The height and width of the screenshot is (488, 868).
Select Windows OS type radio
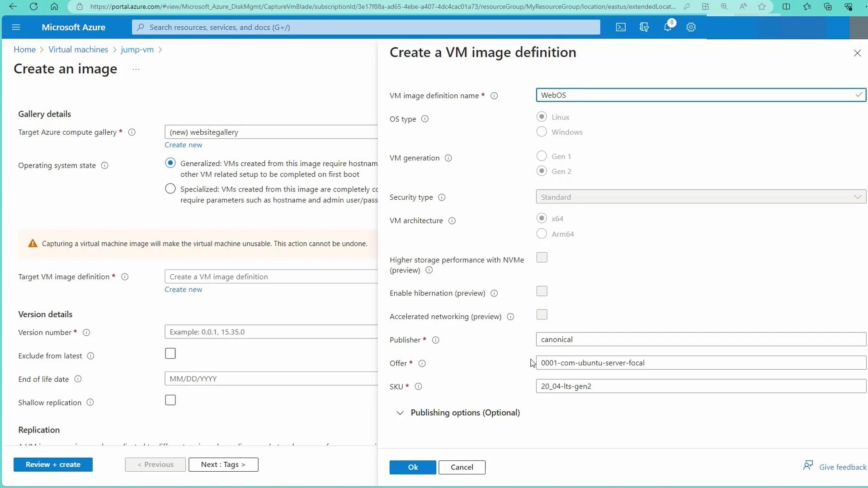coord(541,131)
